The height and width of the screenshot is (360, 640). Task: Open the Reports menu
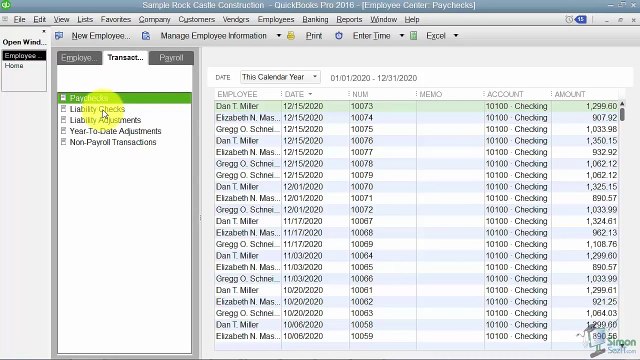click(x=349, y=20)
